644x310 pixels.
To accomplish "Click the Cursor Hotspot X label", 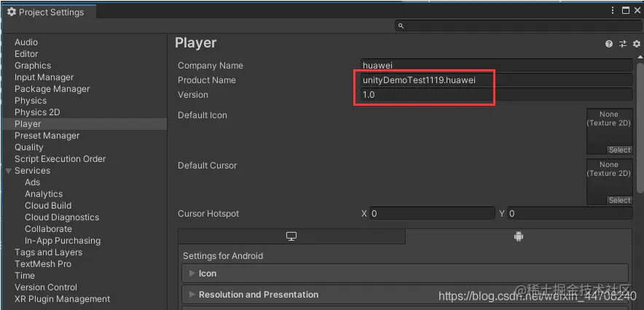I will coord(364,214).
